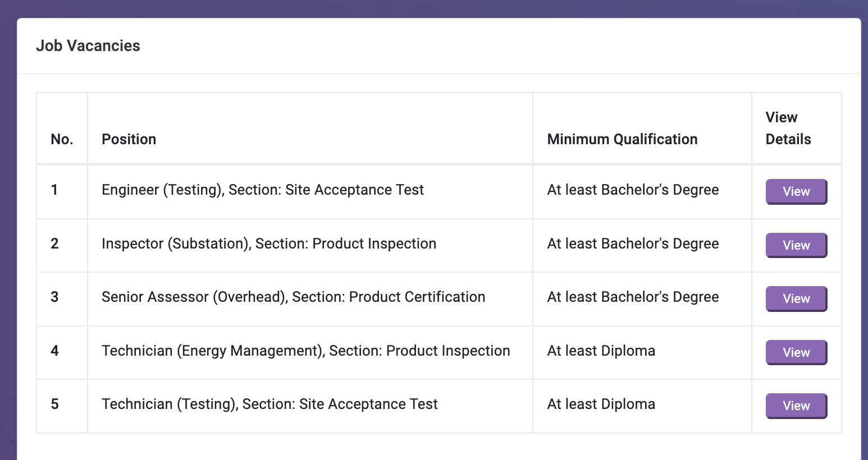
Task: Select Technician (Testing) position text
Action: click(269, 404)
